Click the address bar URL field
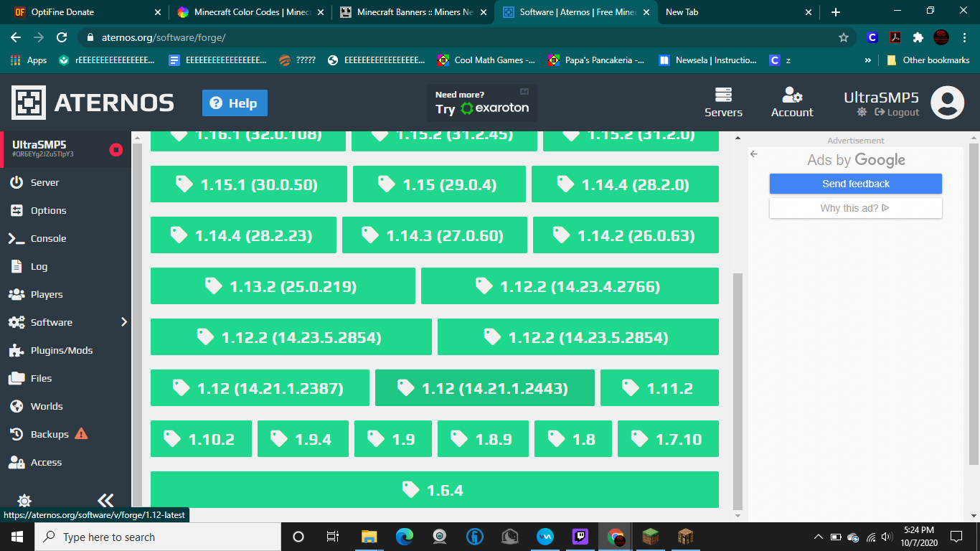The image size is (980, 551). [x=466, y=37]
